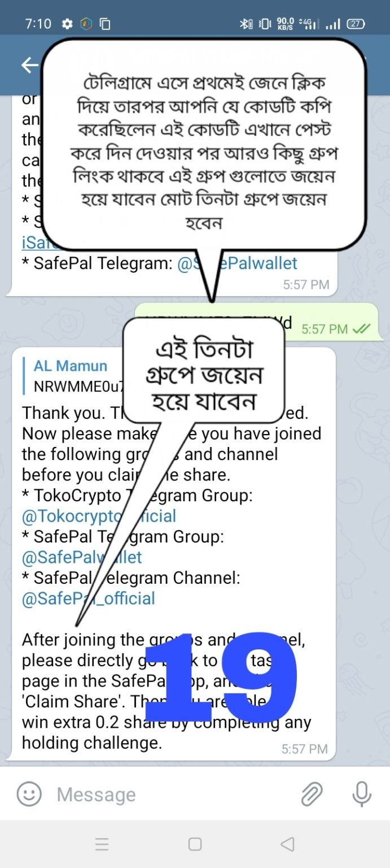Tap the vibrate mode status icon
The width and height of the screenshot is (390, 868).
264,24
